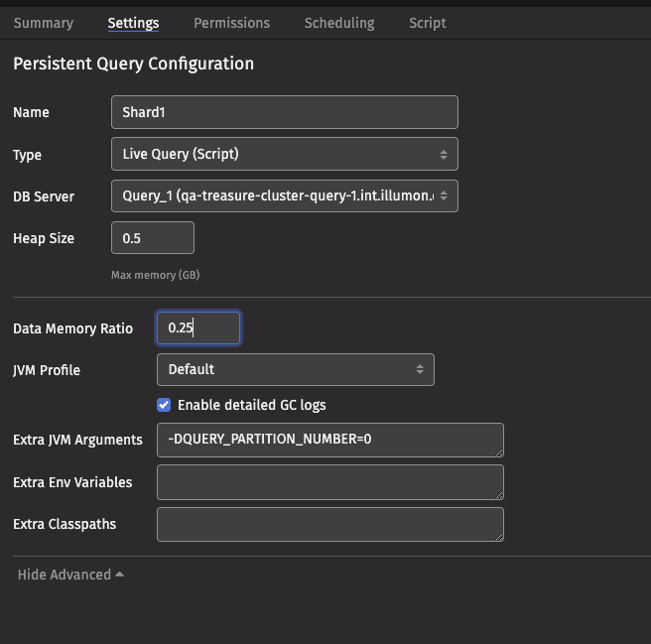This screenshot has width=651, height=644.
Task: Click the Extra Classpaths text area
Action: tap(330, 524)
